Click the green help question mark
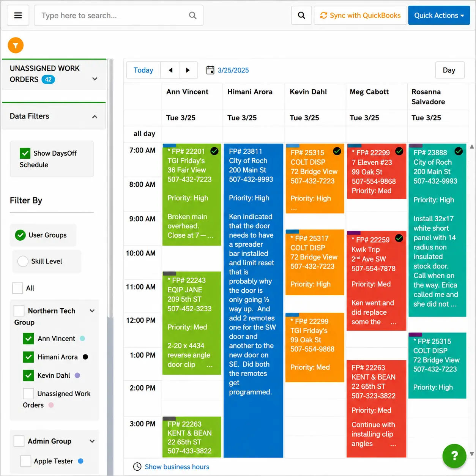Viewport: 476px width, 476px height. (x=454, y=456)
